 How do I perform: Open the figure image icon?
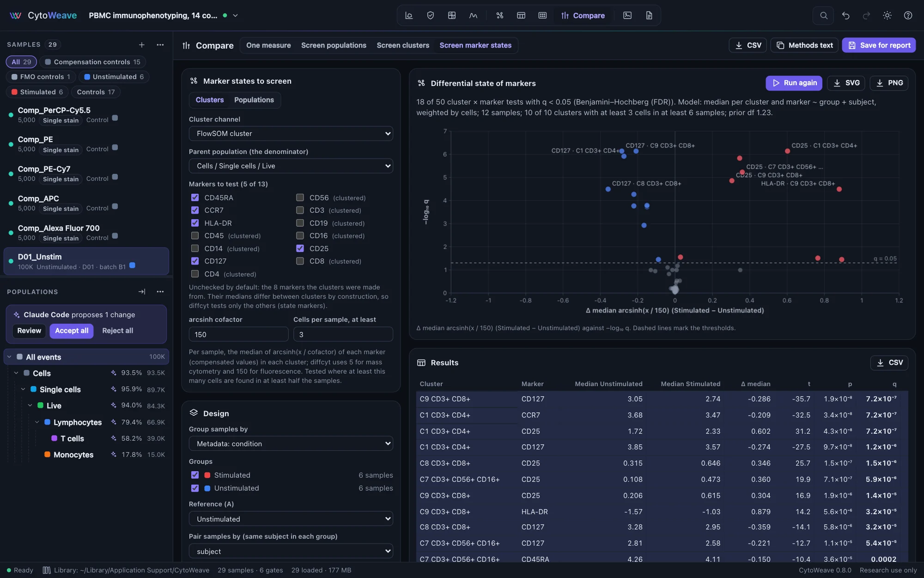coord(627,15)
